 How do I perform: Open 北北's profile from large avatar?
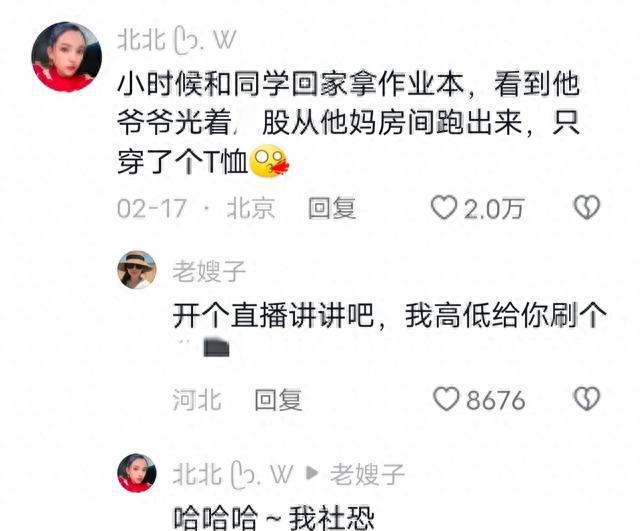point(67,57)
